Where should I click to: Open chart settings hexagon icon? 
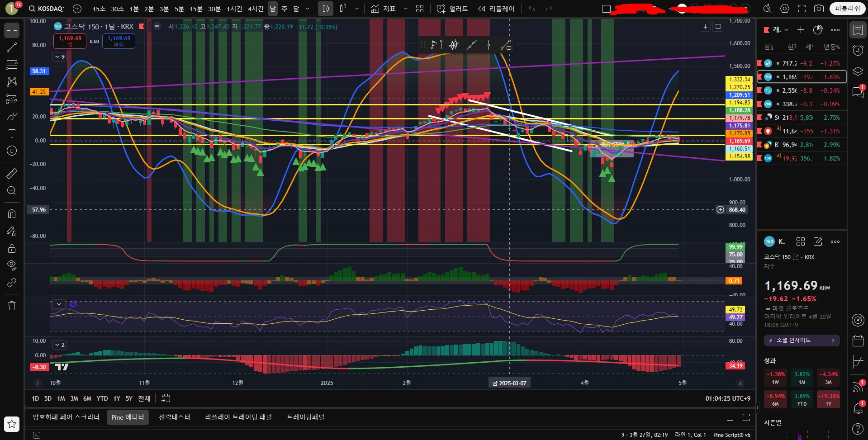pyautogui.click(x=785, y=9)
